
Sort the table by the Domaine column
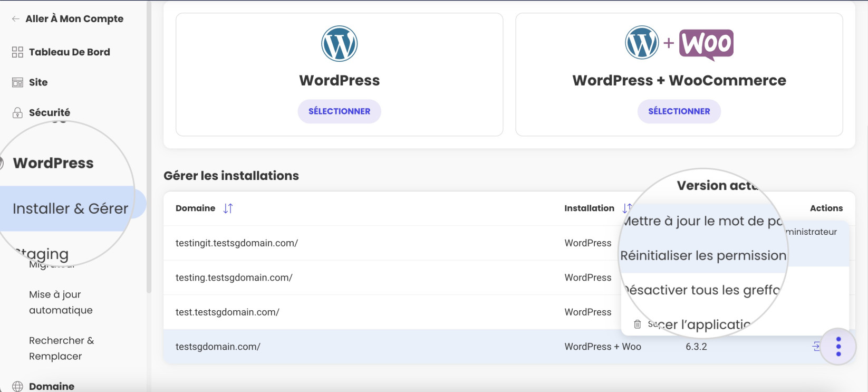(228, 208)
